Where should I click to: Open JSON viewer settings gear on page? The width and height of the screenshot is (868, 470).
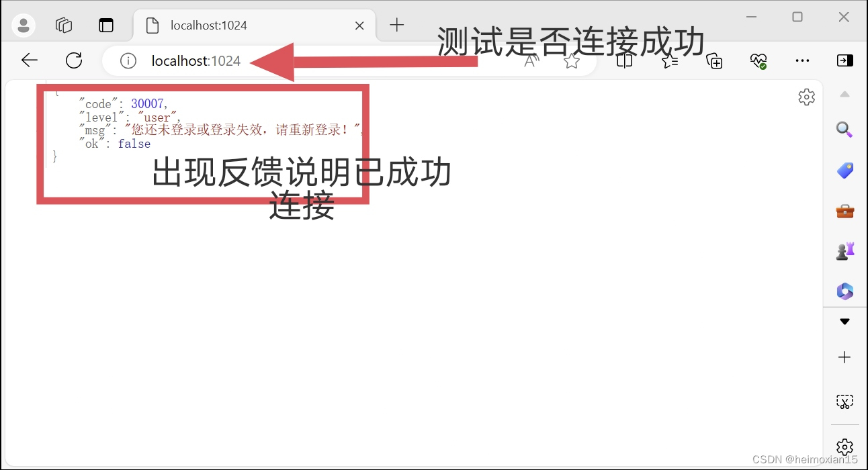point(806,97)
